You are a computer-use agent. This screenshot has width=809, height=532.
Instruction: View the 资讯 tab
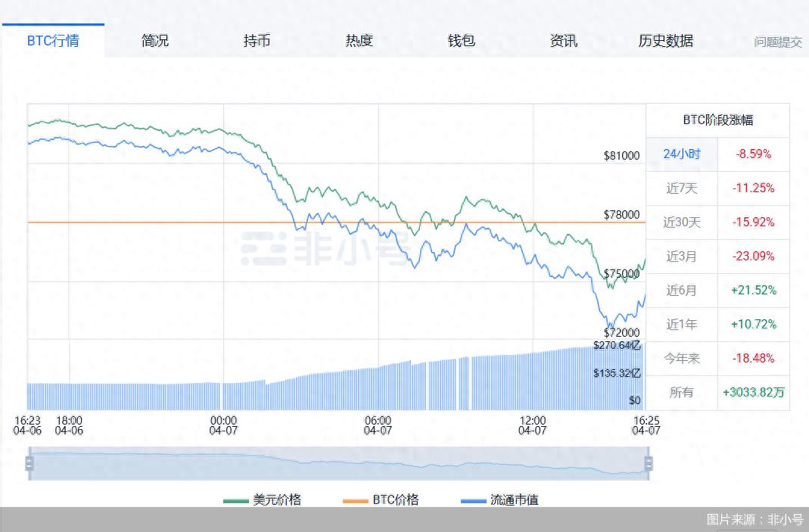(562, 42)
